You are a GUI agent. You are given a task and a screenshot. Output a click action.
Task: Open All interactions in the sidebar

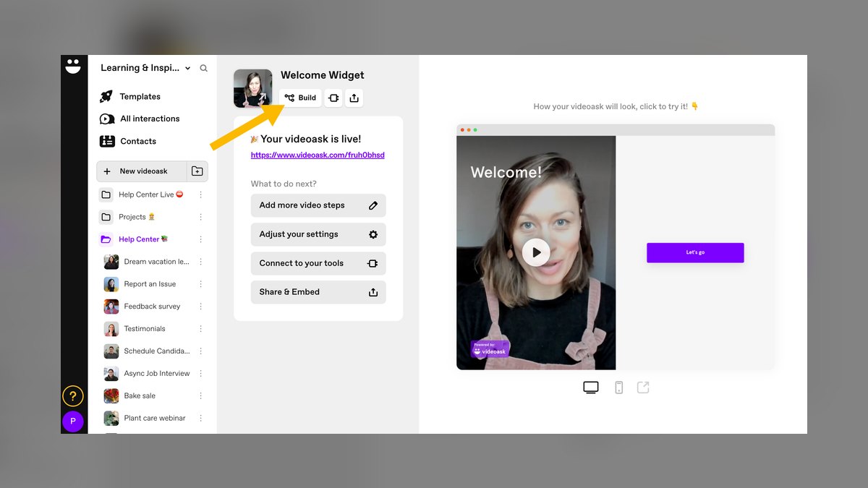(140, 119)
